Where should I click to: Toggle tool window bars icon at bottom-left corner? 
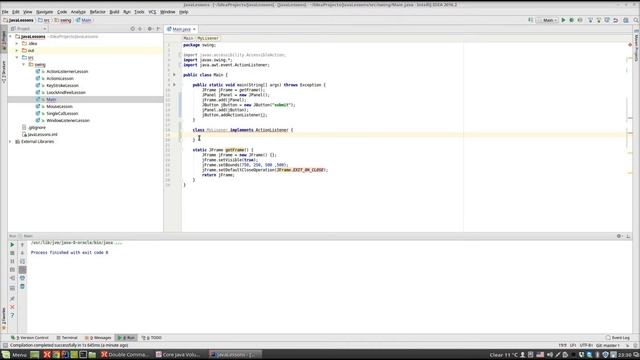pos(4,345)
